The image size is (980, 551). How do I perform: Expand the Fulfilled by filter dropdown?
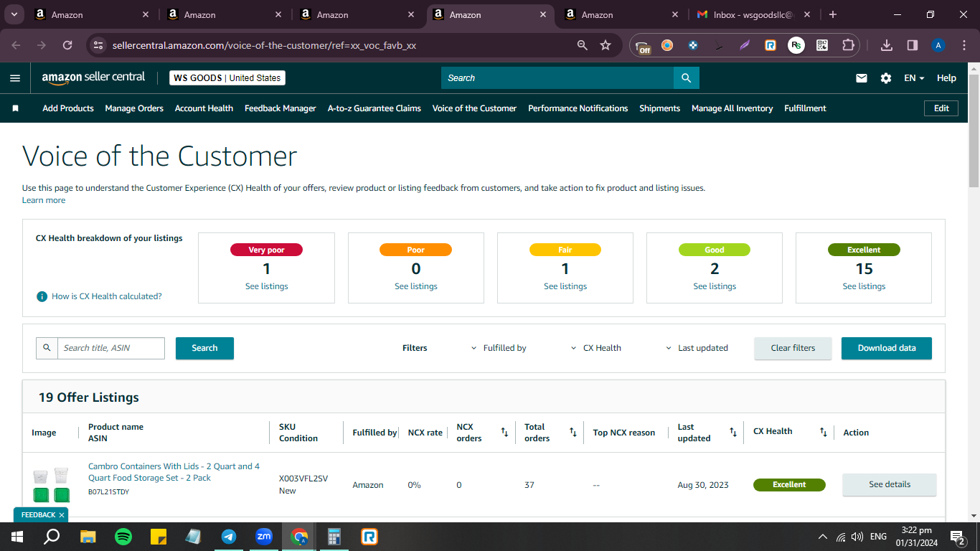click(499, 348)
